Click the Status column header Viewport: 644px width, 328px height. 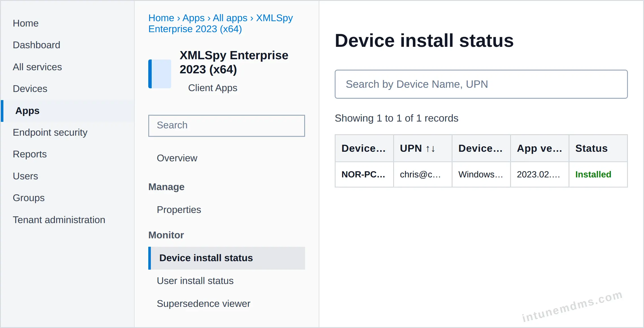tap(598, 148)
